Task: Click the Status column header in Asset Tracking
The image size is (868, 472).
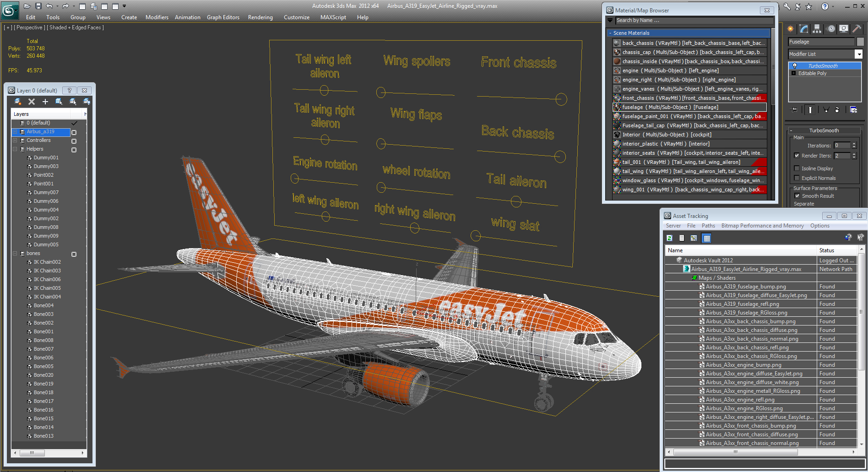Action: [x=837, y=250]
